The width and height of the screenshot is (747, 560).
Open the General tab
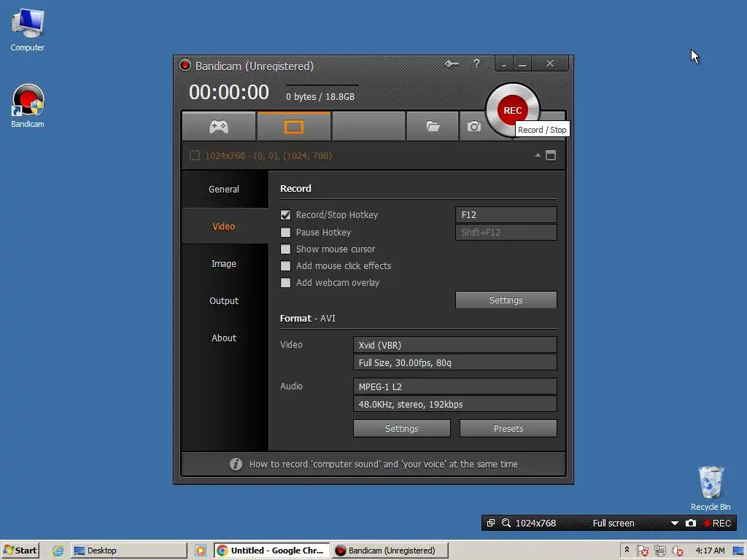[224, 189]
